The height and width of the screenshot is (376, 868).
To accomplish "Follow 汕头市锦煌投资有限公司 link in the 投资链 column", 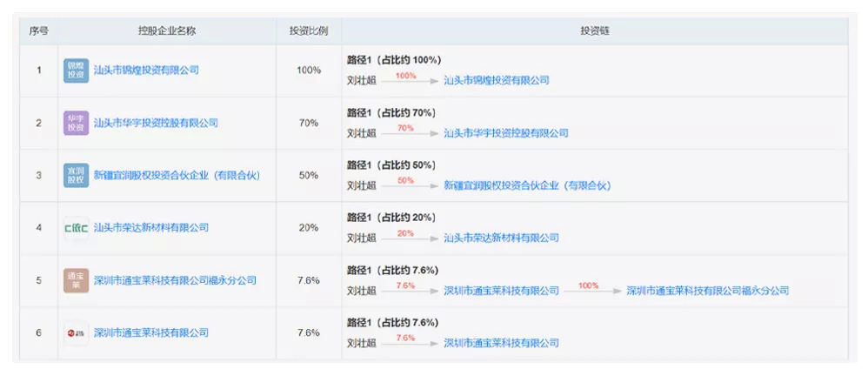I will (497, 80).
